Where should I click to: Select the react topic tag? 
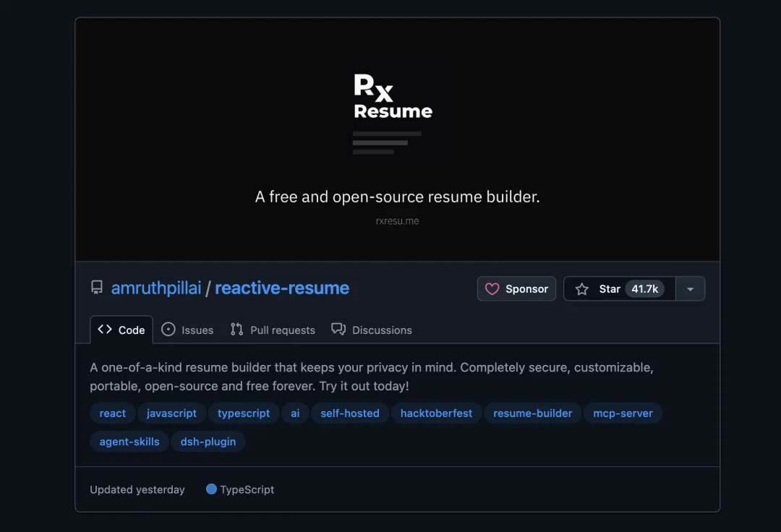point(113,413)
